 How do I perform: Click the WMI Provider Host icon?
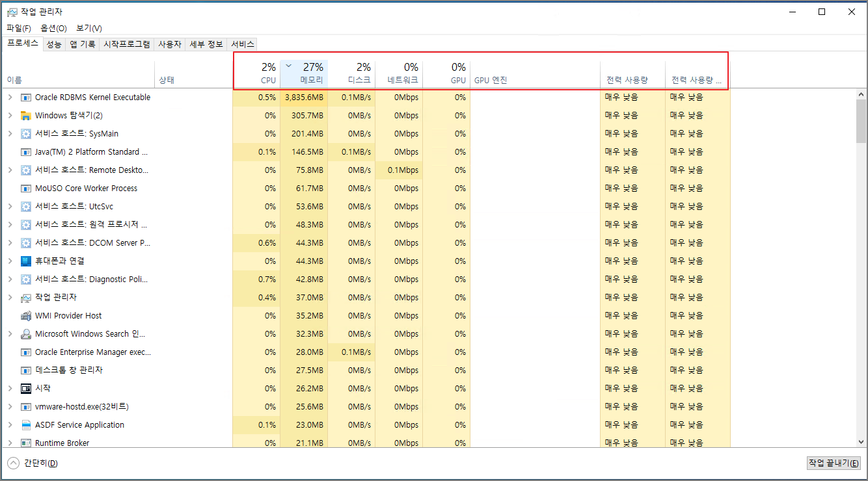point(26,316)
